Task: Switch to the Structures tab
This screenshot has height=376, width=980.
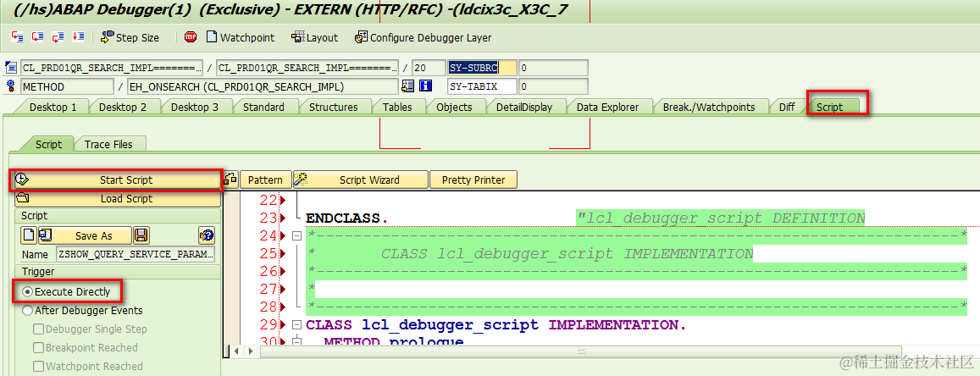Action: tap(334, 107)
